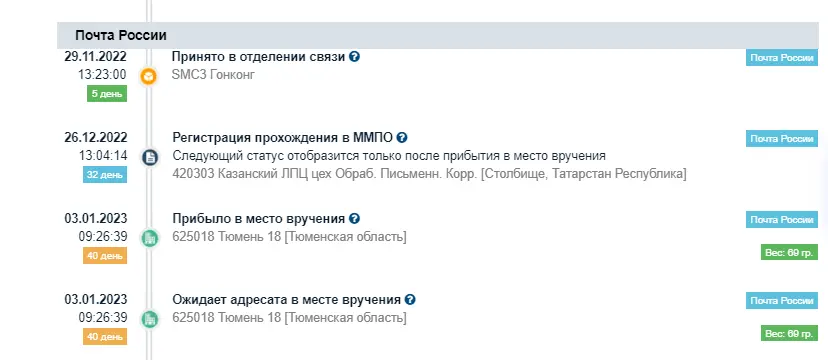Select status 'Принято в отделении связи'
828x360 pixels.
[259, 56]
